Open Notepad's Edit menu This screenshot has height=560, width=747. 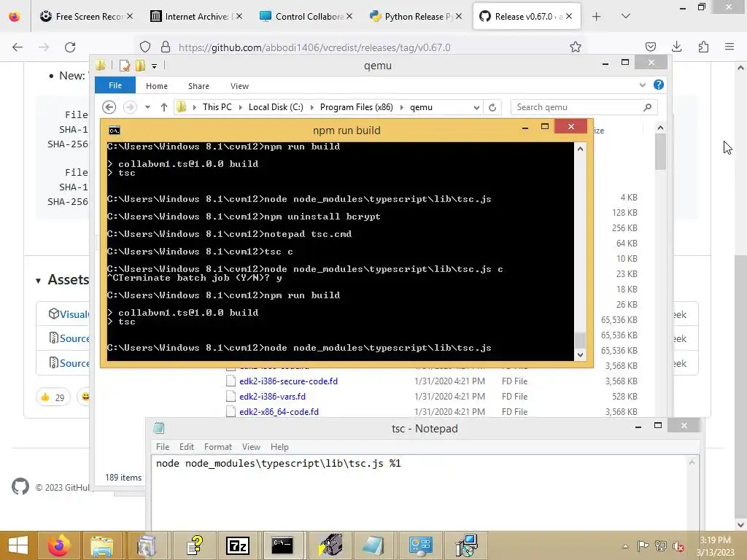pyautogui.click(x=186, y=447)
